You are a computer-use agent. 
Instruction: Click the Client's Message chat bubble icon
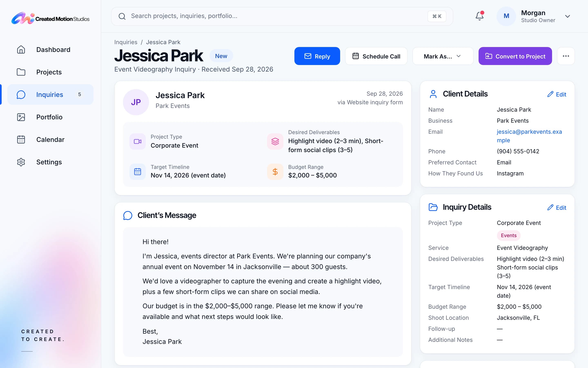click(x=128, y=215)
